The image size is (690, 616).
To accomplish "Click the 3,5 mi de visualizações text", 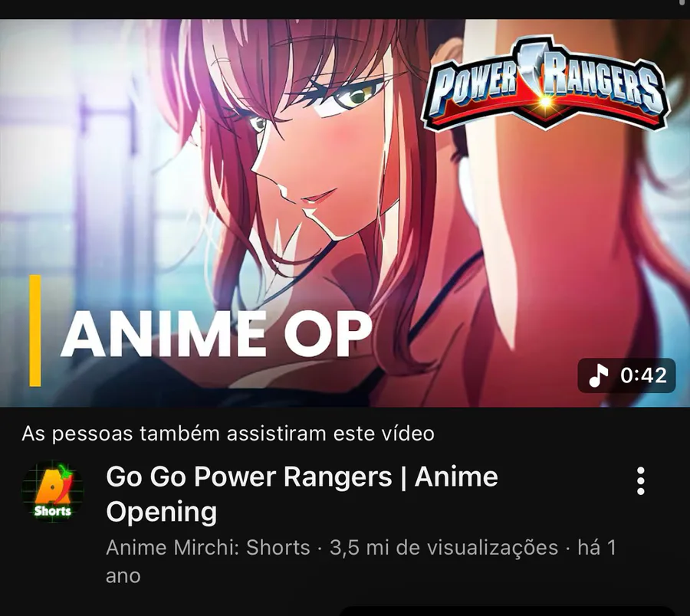I will click(444, 548).
